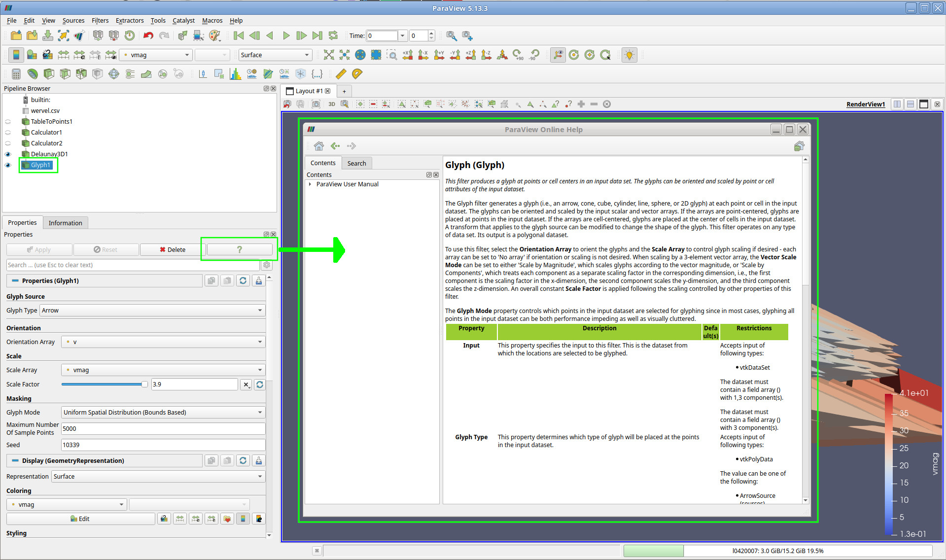The image size is (946, 560).
Task: Switch to the Information tab
Action: (x=66, y=223)
